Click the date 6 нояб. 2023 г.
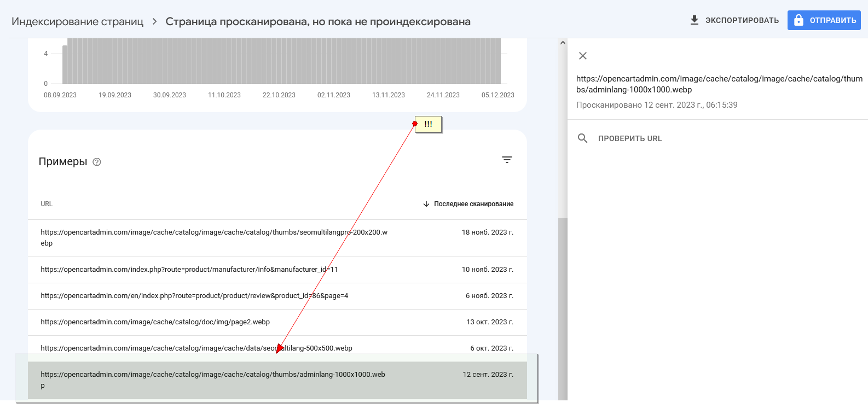The width and height of the screenshot is (868, 408). (490, 296)
